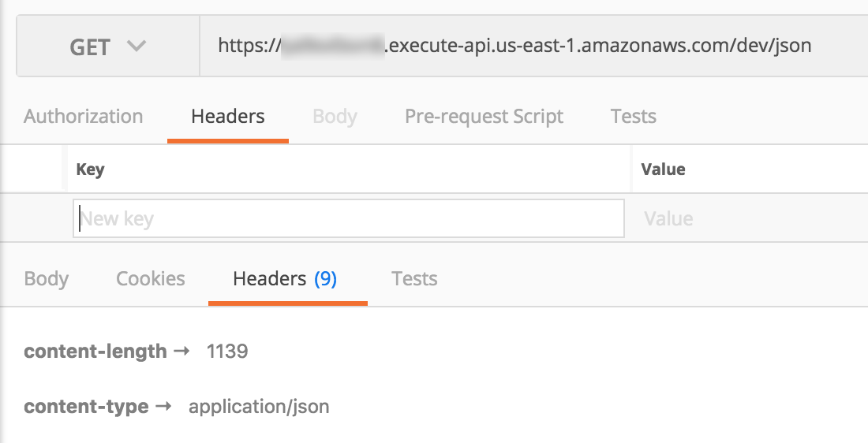Click the content-type header name

click(x=86, y=408)
